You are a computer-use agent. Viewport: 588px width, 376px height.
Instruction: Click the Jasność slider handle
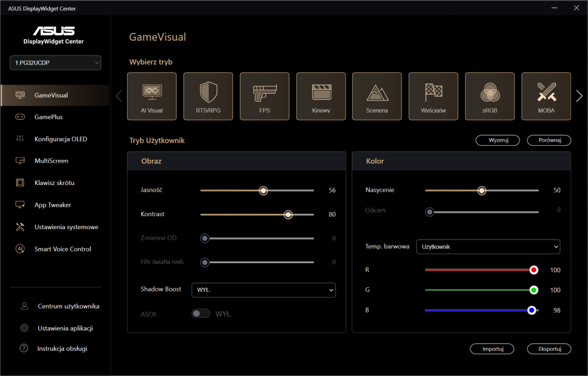tap(263, 190)
